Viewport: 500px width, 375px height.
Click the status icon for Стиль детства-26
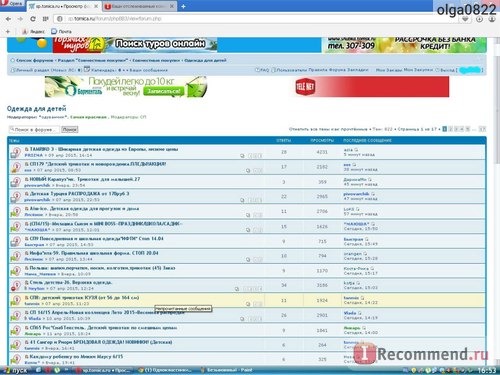pyautogui.click(x=15, y=285)
